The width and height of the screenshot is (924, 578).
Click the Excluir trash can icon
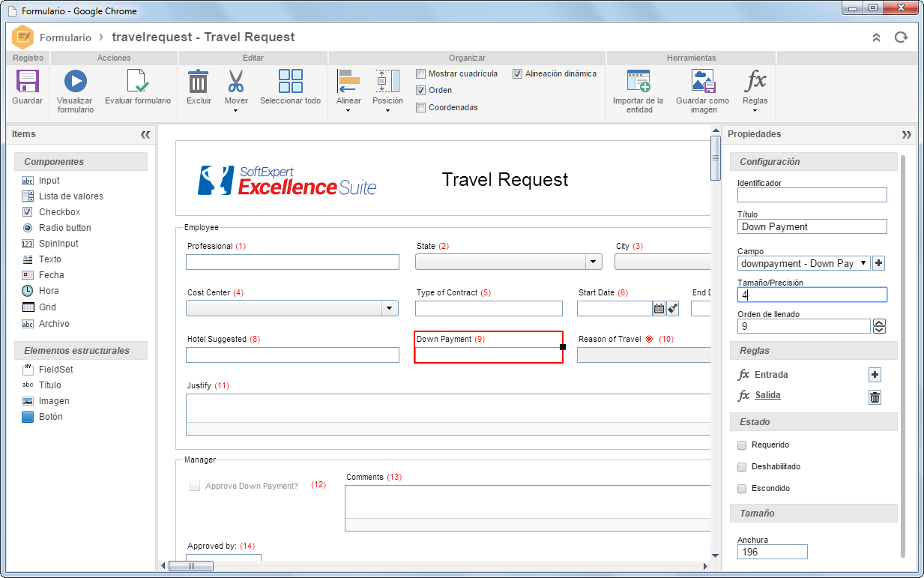[199, 81]
